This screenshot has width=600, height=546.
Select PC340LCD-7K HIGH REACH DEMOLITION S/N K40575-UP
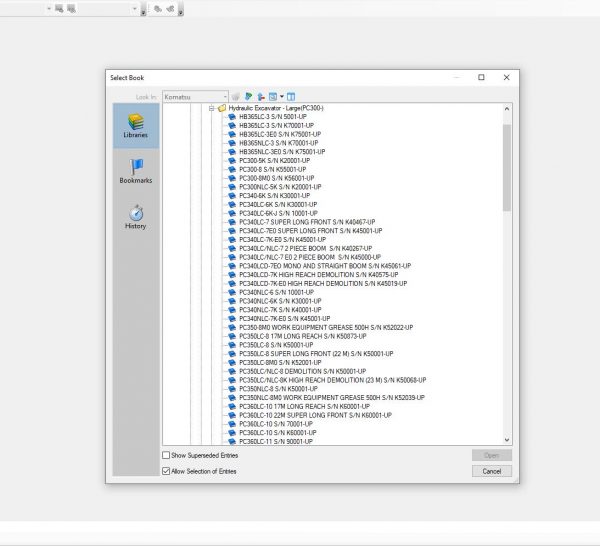point(318,275)
